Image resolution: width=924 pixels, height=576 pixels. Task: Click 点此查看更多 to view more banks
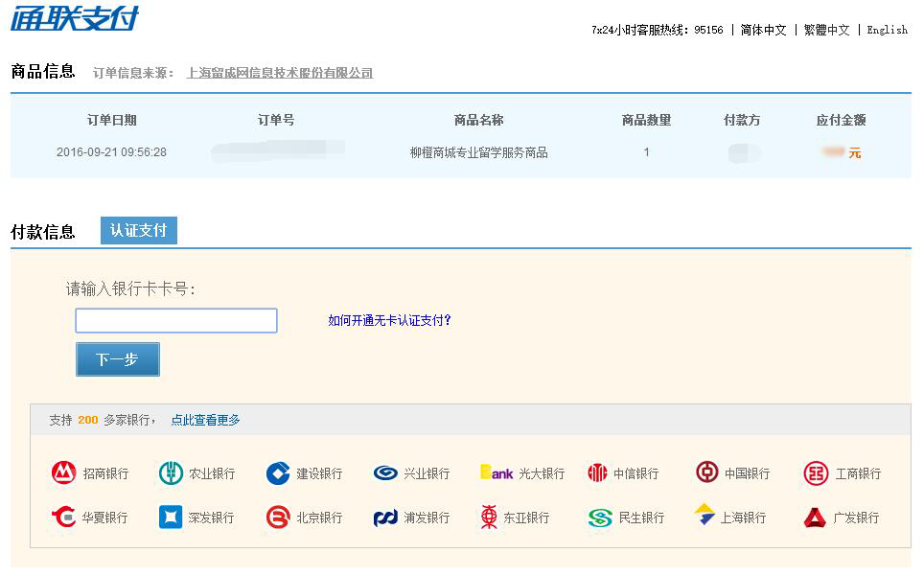[x=206, y=420]
